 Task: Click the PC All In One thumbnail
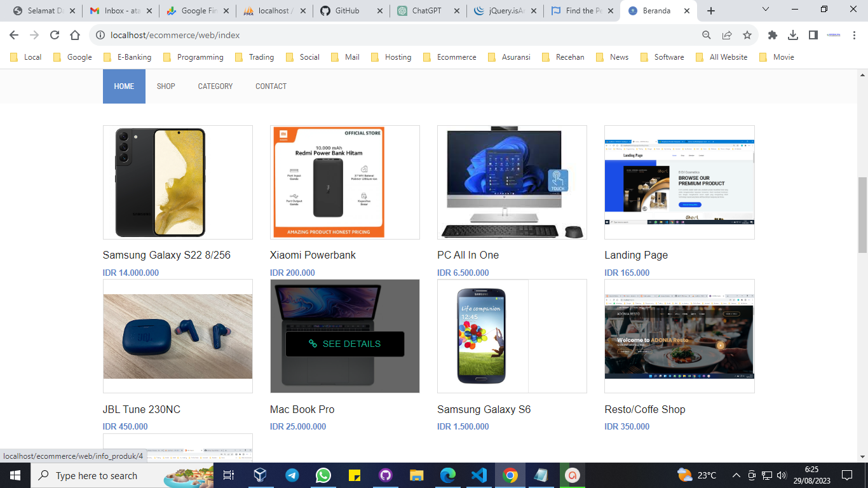pyautogui.click(x=512, y=182)
